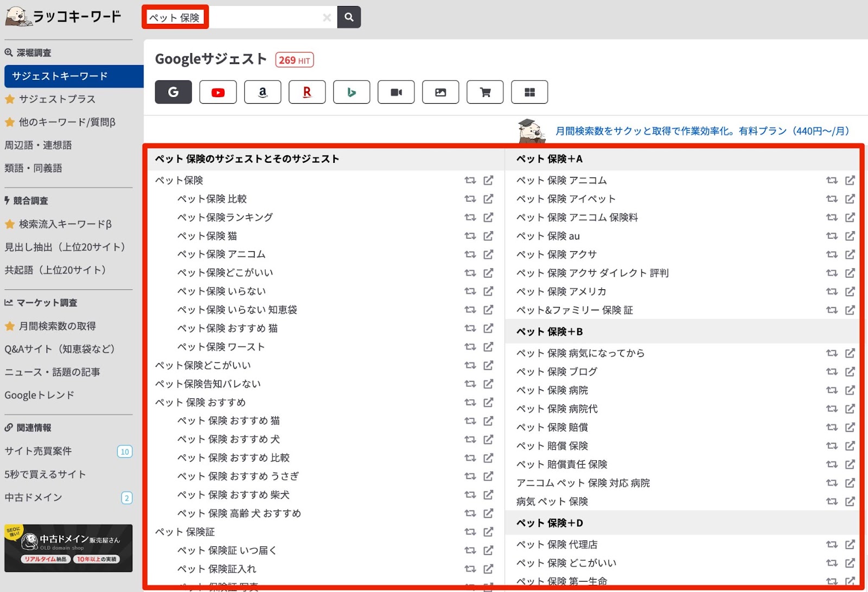Screen dimensions: 868x592
Task: Open external link for ペット 保険 ブログ
Action: tap(850, 371)
